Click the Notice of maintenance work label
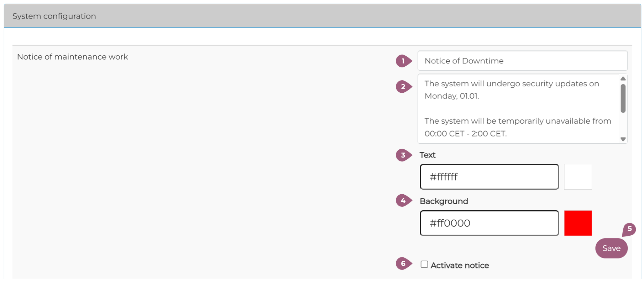 coord(72,57)
